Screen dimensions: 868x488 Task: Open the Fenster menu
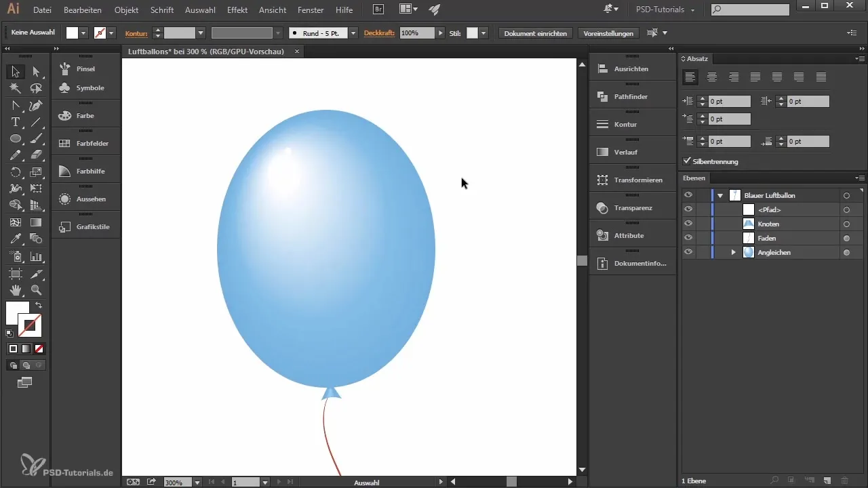[310, 10]
